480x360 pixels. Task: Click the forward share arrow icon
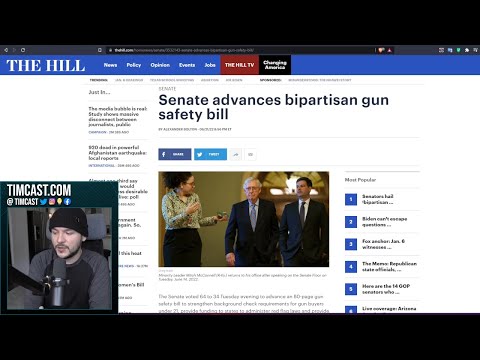coord(236,154)
